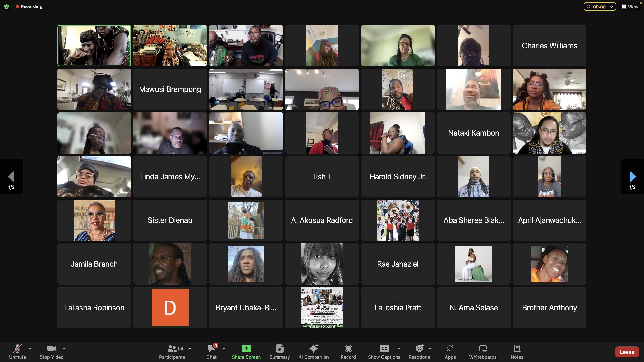
Task: Leave the meeting
Action: pos(627,352)
